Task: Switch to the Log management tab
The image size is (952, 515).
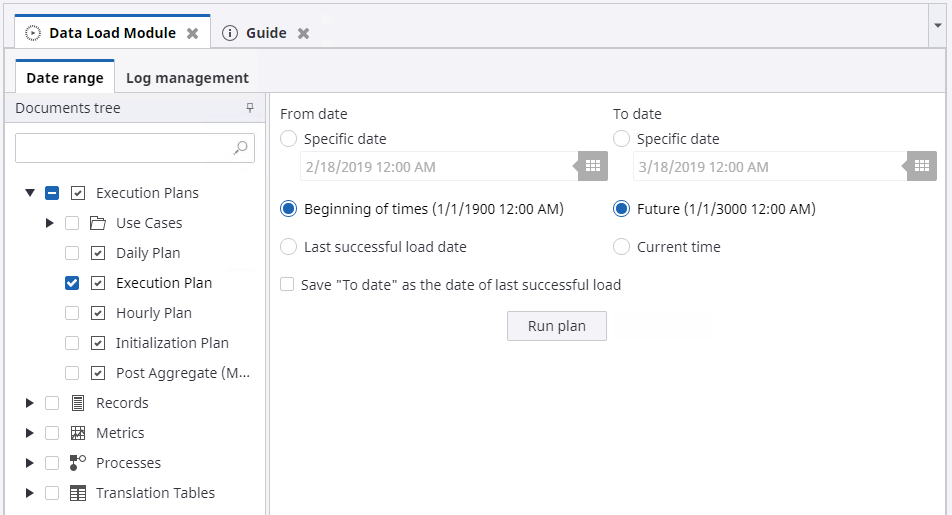Action: click(187, 78)
